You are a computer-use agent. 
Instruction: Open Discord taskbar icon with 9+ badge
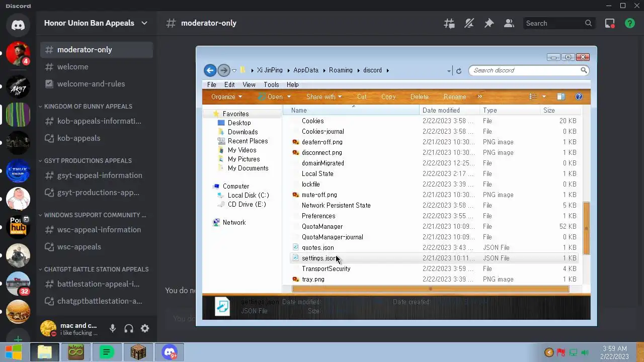[x=170, y=352]
